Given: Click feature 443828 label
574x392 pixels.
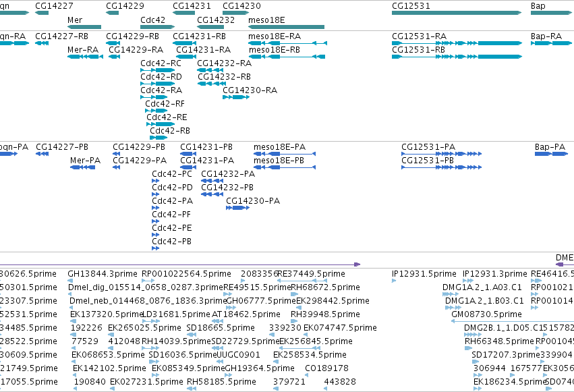Looking at the screenshot, I should point(340,382).
